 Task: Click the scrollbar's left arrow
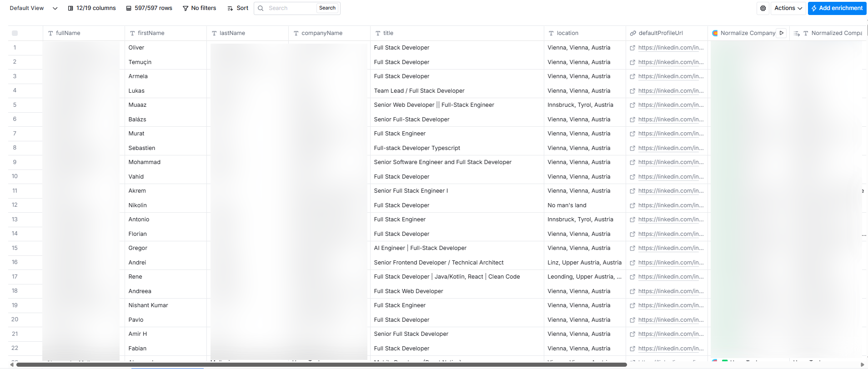pos(12,364)
